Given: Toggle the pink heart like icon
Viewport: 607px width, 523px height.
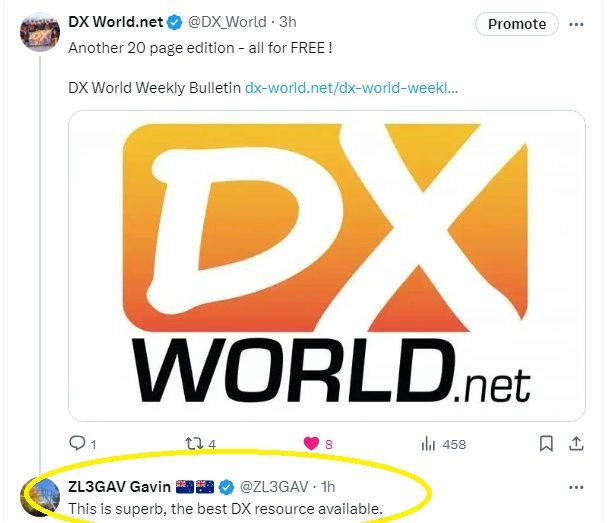Looking at the screenshot, I should pos(311,443).
